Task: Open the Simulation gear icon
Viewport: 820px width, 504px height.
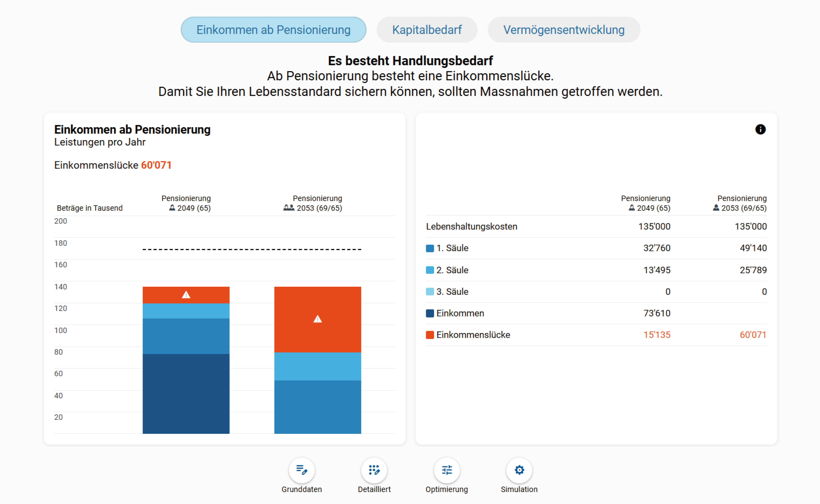Action: pos(519,470)
